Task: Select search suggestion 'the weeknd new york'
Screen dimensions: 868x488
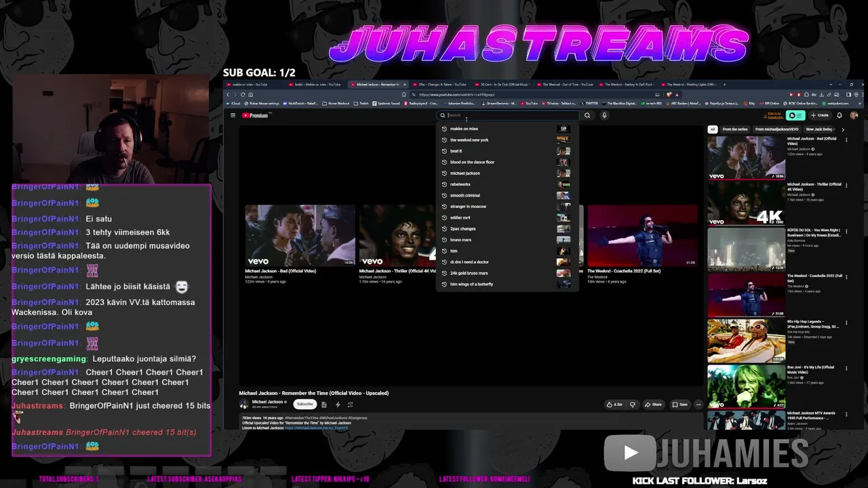Action: pos(506,140)
